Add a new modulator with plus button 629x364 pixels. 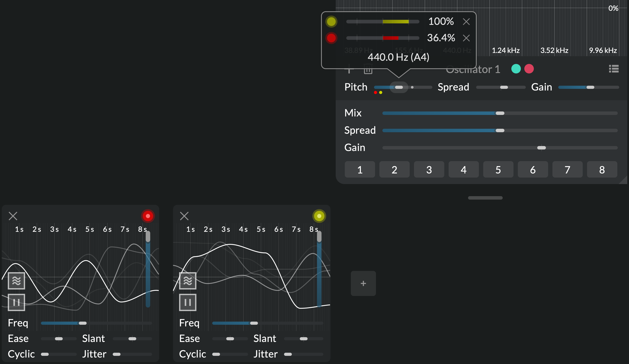[363, 283]
